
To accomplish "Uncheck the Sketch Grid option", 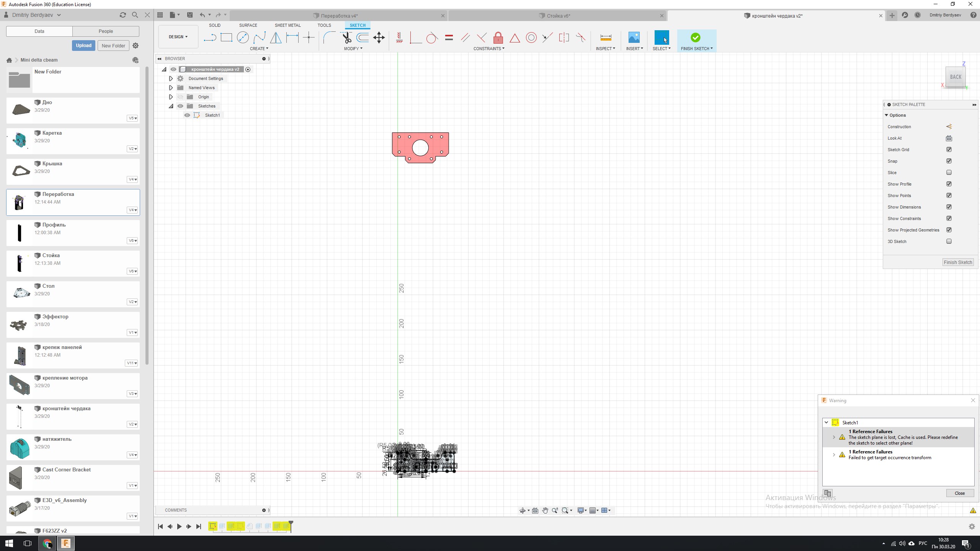I will click(949, 150).
